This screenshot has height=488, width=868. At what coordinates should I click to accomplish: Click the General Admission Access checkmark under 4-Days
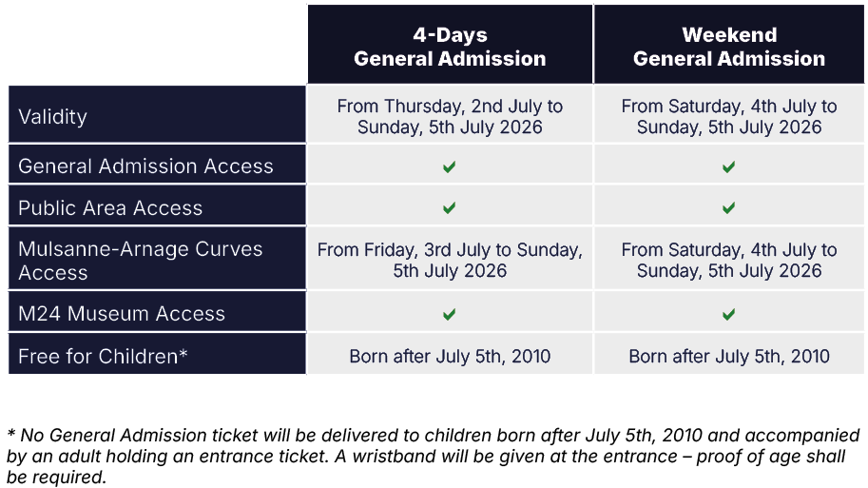coord(450,166)
